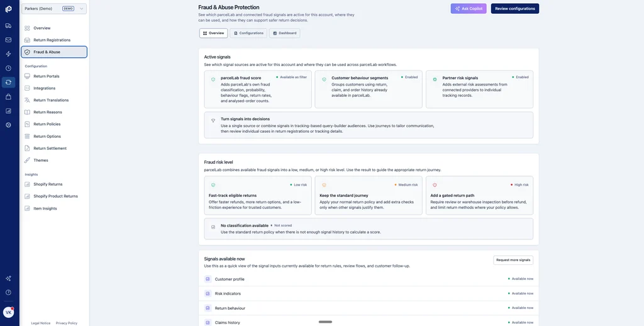Click orange shield icon on Medium risk card
644x326 pixels.
point(324,186)
